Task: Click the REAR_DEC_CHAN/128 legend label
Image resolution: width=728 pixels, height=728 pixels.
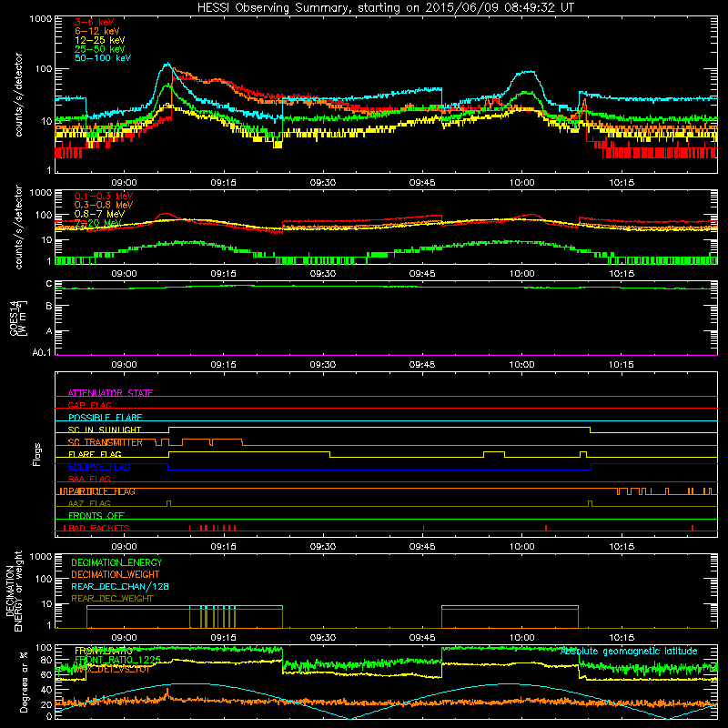Action: 120,587
